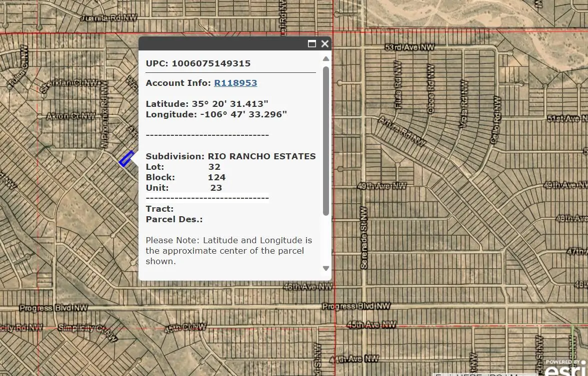Click the 46th Ave NW map label

(308, 287)
